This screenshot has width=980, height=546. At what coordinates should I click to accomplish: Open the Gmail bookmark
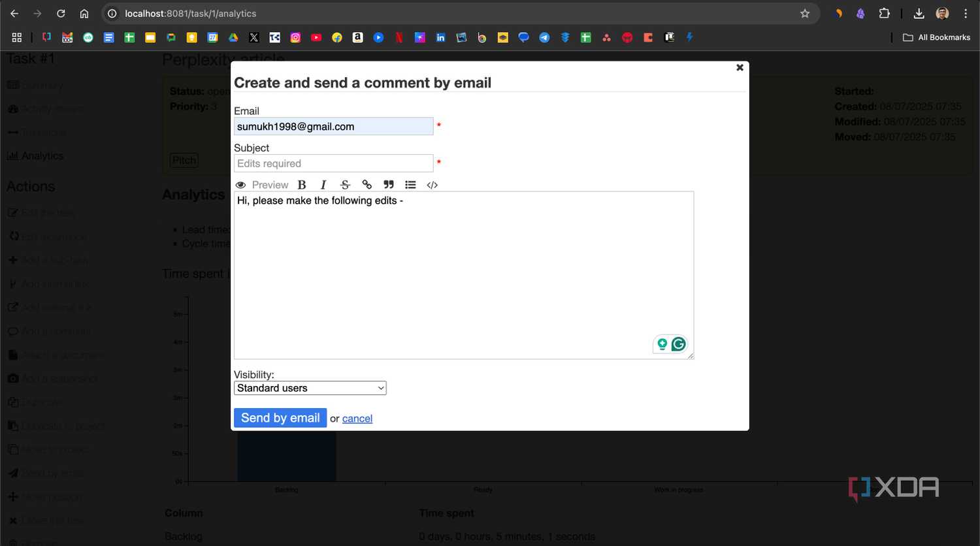click(67, 37)
